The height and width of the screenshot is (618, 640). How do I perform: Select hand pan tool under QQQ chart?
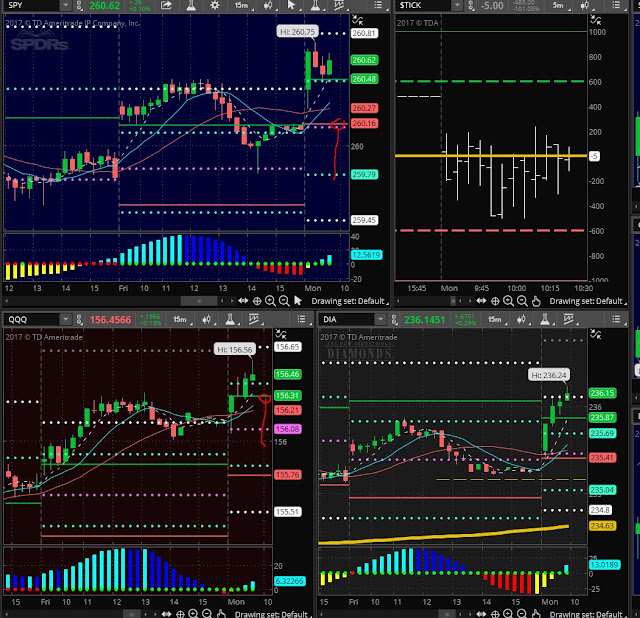click(x=221, y=614)
